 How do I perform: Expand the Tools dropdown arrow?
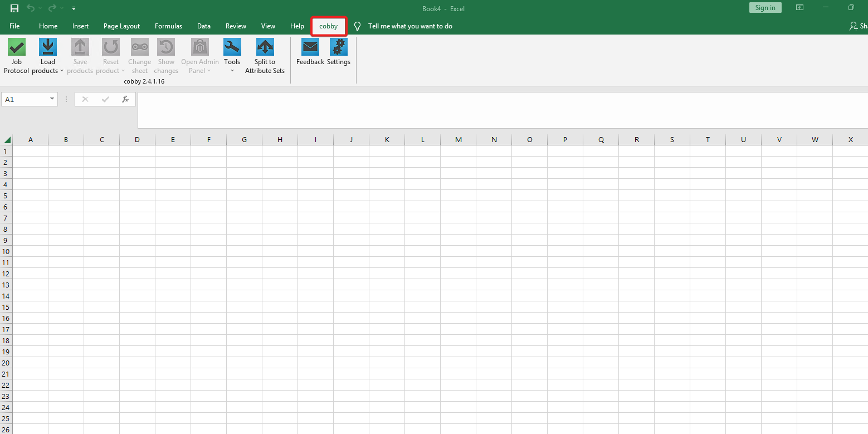click(x=232, y=71)
